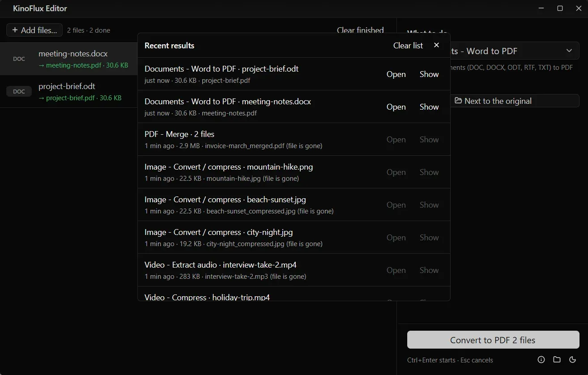Viewport: 588px width, 375px height.
Task: Show the project-brief.odt result in its folder
Action: 429,74
